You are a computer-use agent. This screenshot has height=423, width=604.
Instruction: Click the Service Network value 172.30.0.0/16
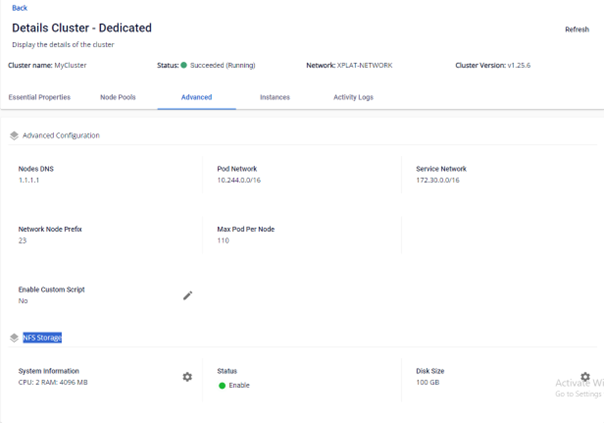(x=440, y=180)
